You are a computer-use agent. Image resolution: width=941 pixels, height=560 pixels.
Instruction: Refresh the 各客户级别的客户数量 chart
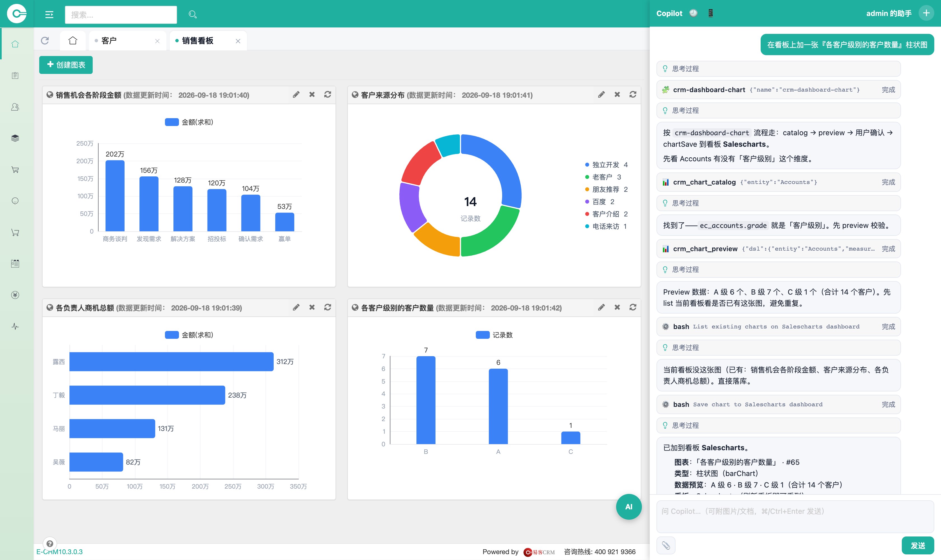pos(633,307)
